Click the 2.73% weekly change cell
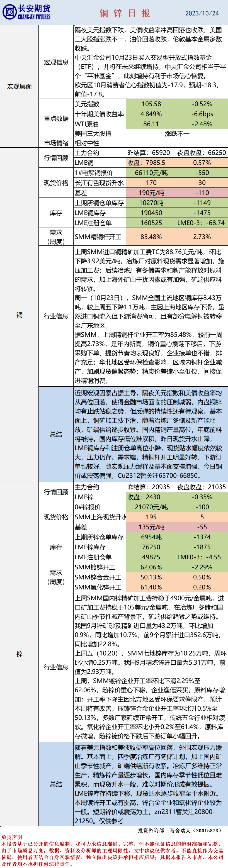This screenshot has width=228, height=868. pyautogui.click(x=202, y=237)
